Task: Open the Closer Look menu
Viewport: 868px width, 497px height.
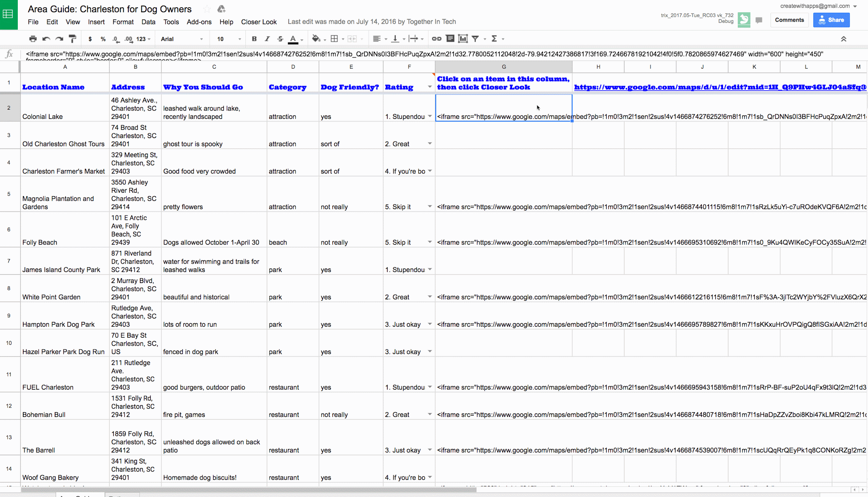Action: click(259, 22)
